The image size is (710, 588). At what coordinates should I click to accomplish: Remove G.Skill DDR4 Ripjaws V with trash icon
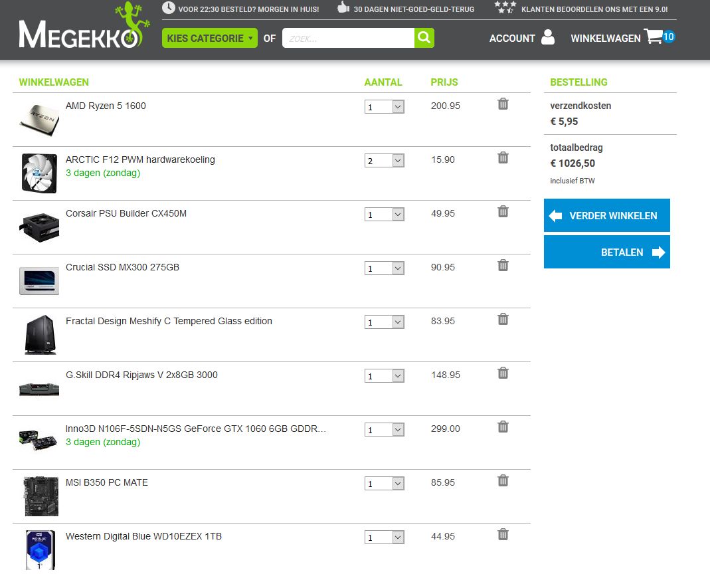coord(503,373)
